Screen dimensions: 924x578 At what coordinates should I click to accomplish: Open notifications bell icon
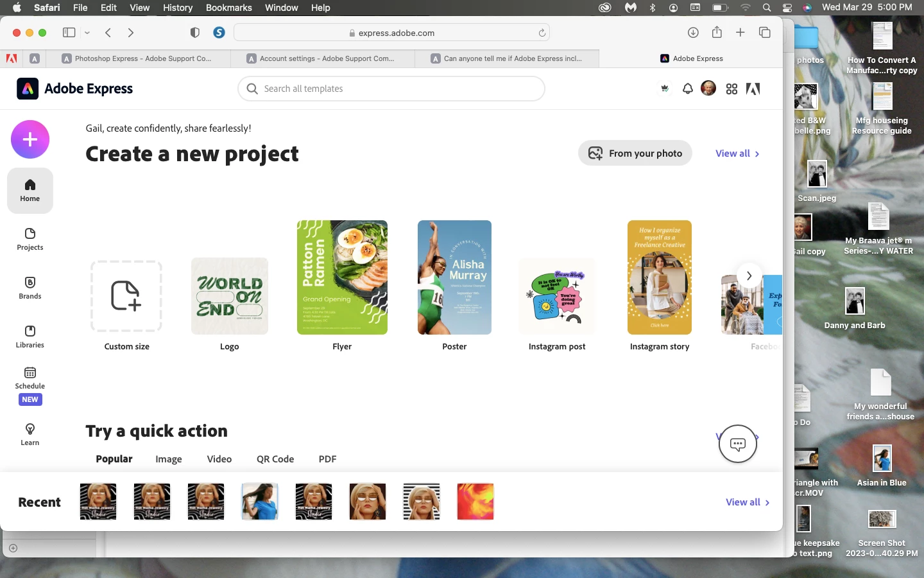pyautogui.click(x=687, y=89)
